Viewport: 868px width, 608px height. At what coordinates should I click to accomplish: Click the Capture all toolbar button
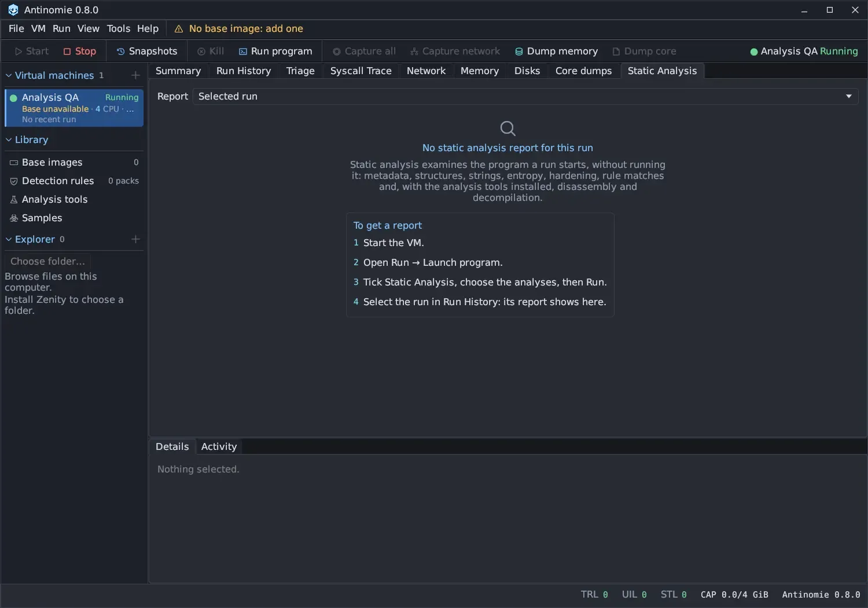pyautogui.click(x=364, y=51)
